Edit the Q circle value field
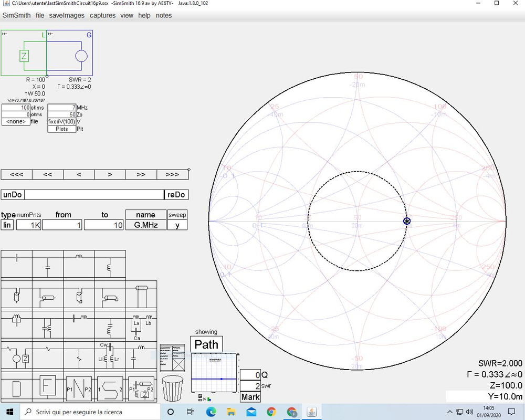 pos(250,375)
